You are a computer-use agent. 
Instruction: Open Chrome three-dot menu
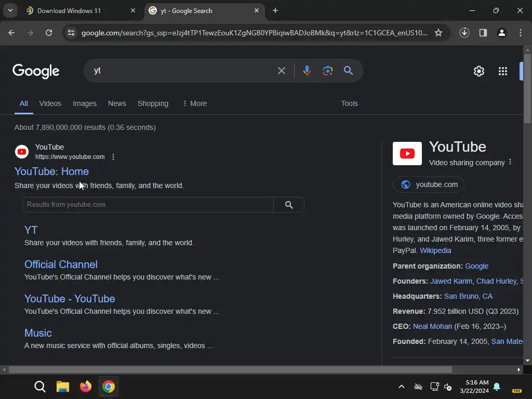[521, 33]
